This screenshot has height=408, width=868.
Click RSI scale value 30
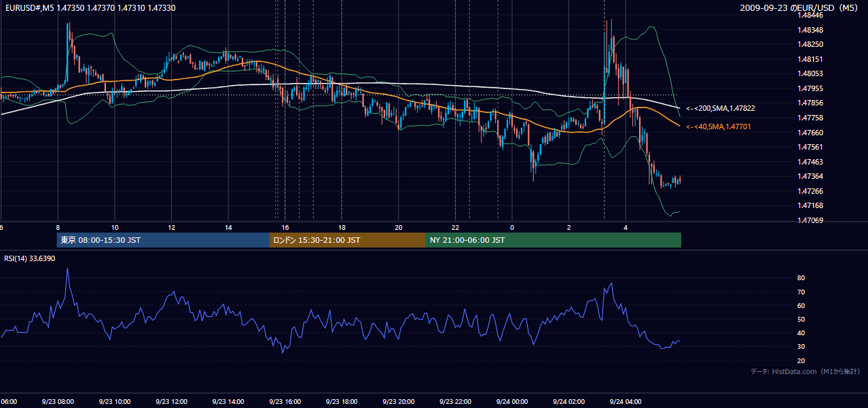801,346
